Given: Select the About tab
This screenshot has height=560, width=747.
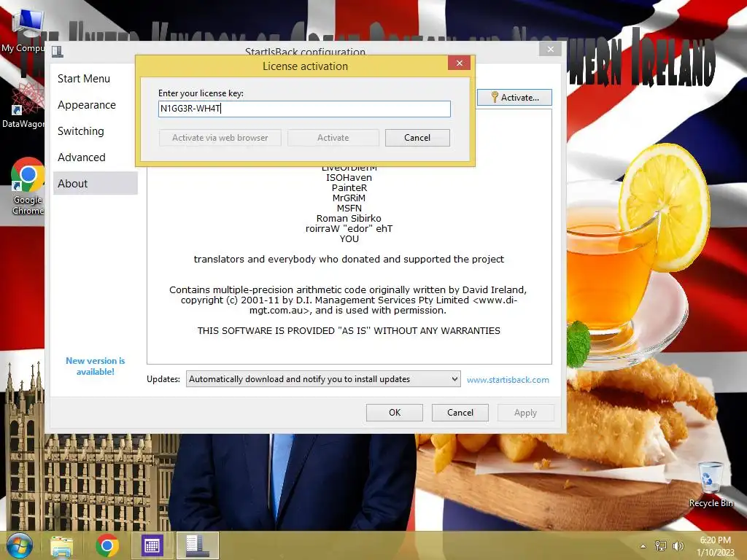Looking at the screenshot, I should 96,183.
